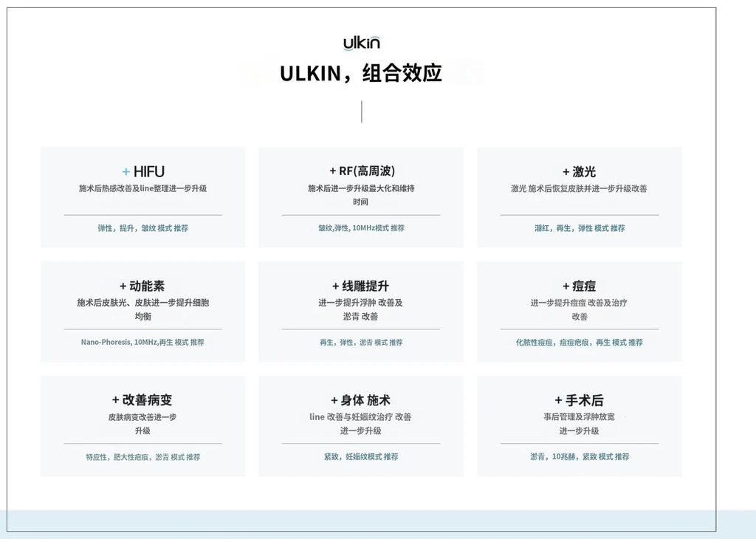Click '施术后进一步升级最大化和维持 时间' description

tap(361, 195)
